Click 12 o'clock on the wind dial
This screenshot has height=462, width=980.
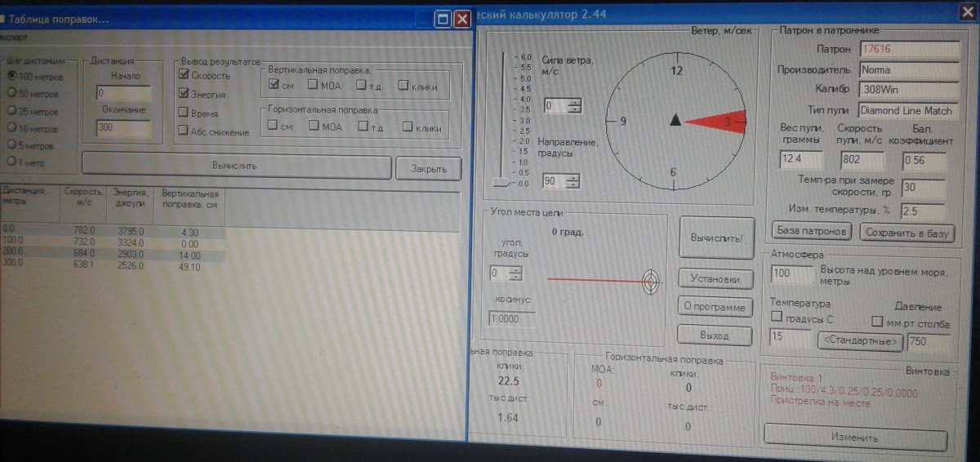point(676,71)
